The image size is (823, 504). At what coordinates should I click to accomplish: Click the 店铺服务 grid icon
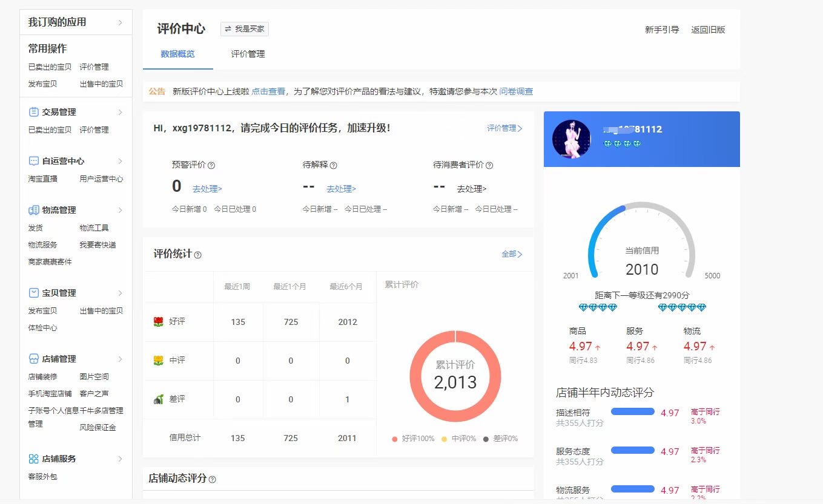[x=34, y=459]
